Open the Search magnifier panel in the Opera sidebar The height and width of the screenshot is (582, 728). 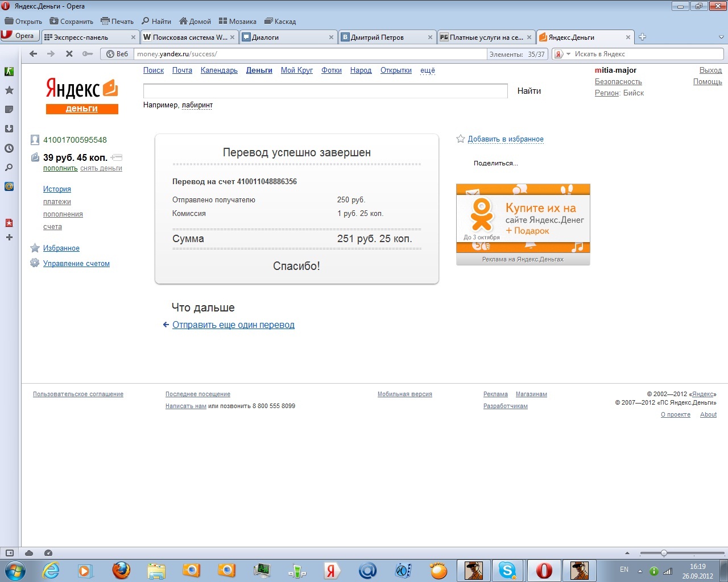(9, 168)
